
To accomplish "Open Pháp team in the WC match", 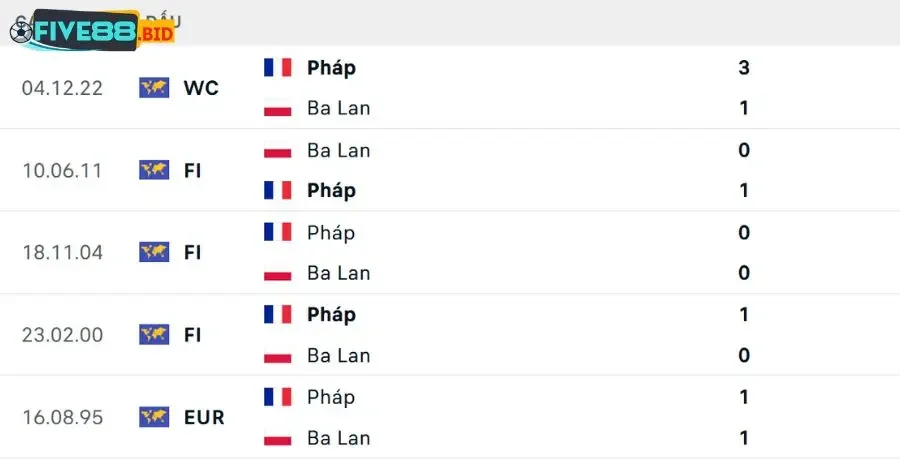I will [x=331, y=68].
